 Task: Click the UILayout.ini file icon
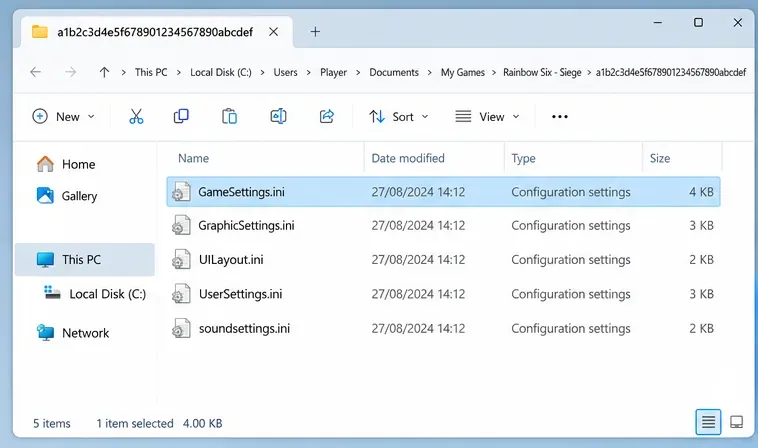click(181, 260)
